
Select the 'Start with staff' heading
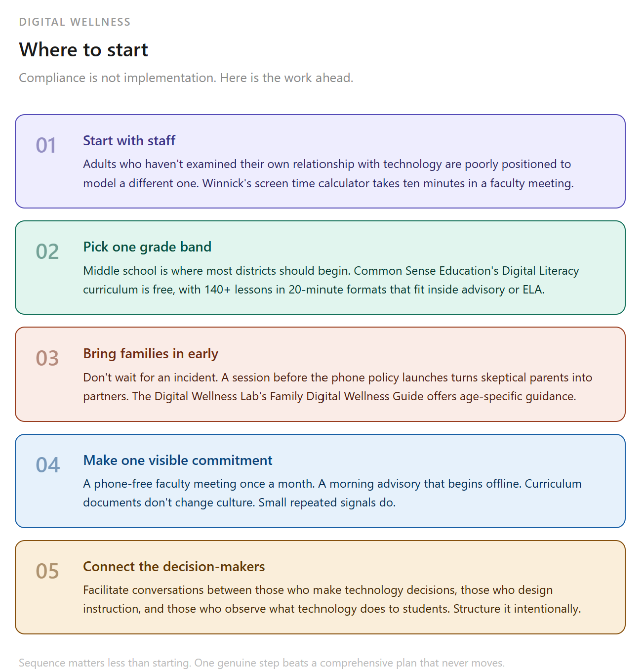[x=129, y=141]
